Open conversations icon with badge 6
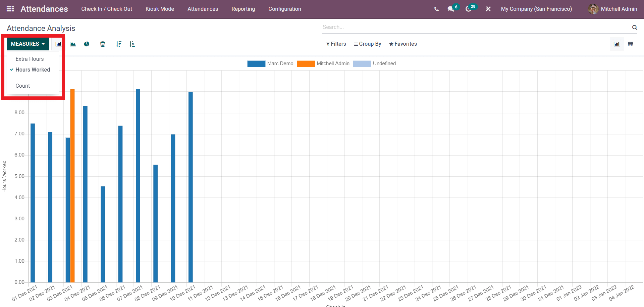This screenshot has width=644, height=307. pos(451,9)
